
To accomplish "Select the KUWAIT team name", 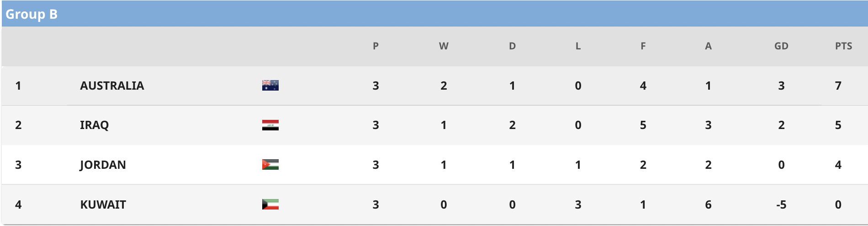I will click(103, 204).
